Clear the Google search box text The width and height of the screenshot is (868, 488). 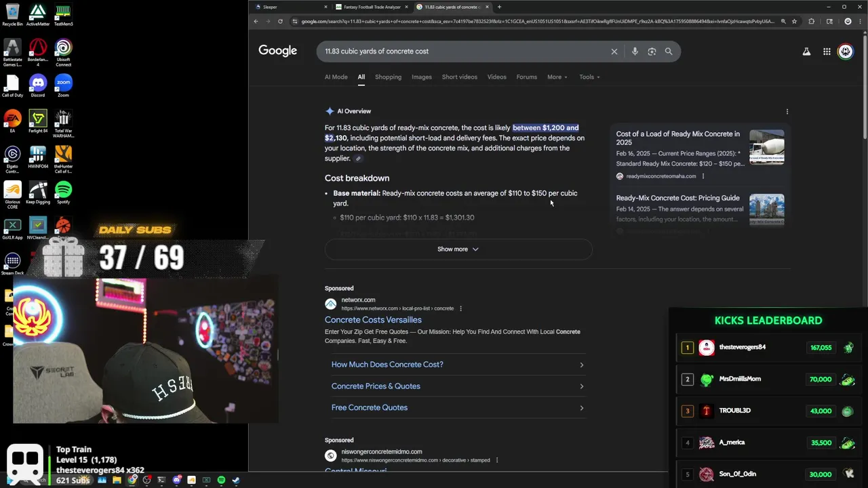pos(614,52)
